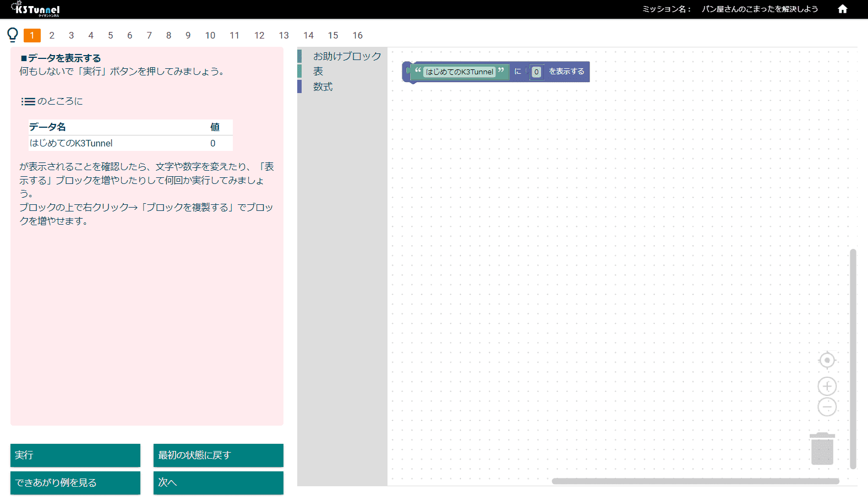Click the trash can icon

[822, 449]
